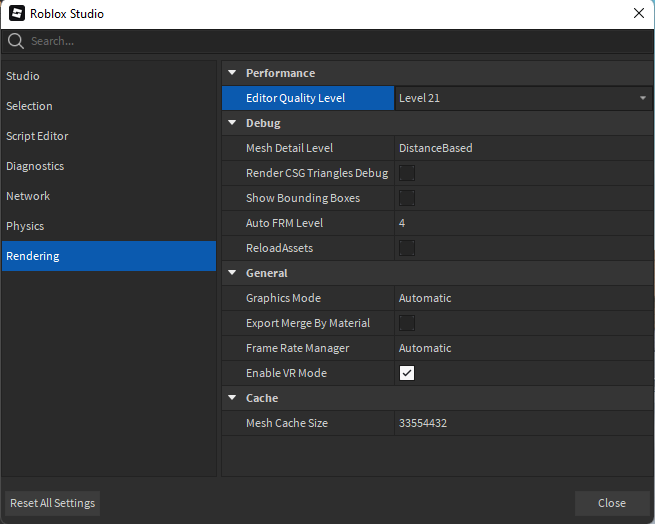Click Reset All Settings button

tap(53, 503)
